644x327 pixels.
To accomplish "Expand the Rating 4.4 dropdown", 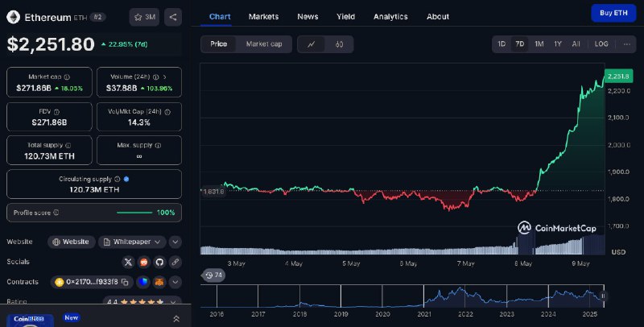I will click(142, 301).
